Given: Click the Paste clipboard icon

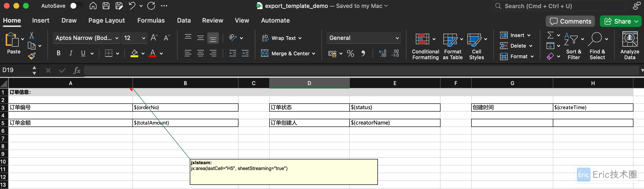Looking at the screenshot, I should 12,40.
